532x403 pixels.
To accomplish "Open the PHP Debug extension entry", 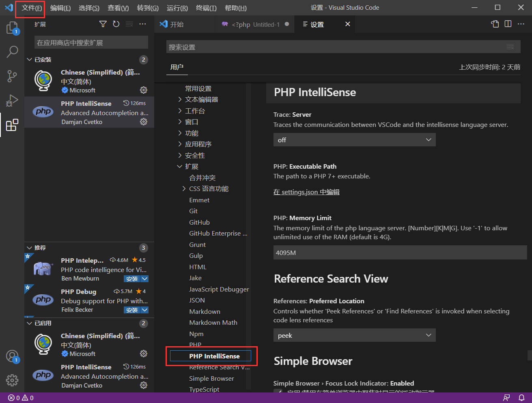I will (89, 300).
